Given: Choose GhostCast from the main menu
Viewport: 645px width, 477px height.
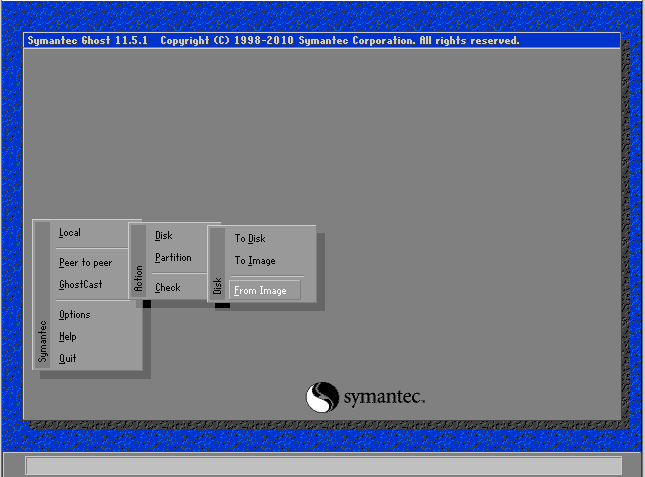Looking at the screenshot, I should (x=80, y=285).
